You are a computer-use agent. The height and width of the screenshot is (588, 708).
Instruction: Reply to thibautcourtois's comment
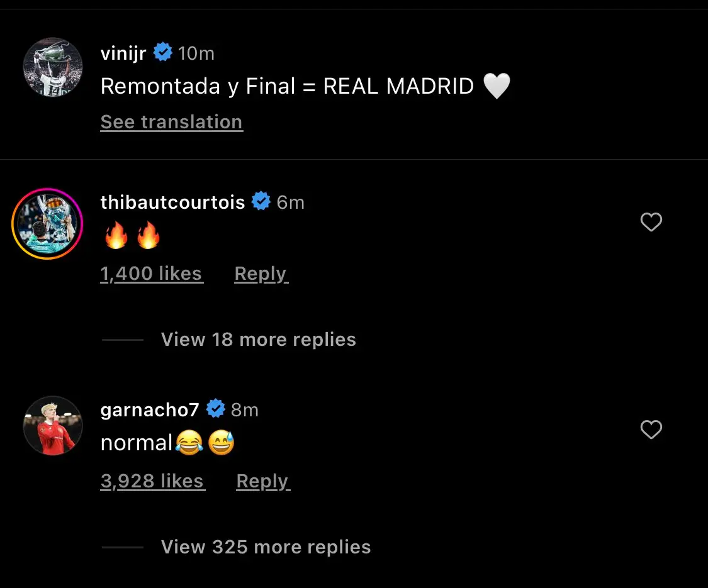click(x=261, y=273)
